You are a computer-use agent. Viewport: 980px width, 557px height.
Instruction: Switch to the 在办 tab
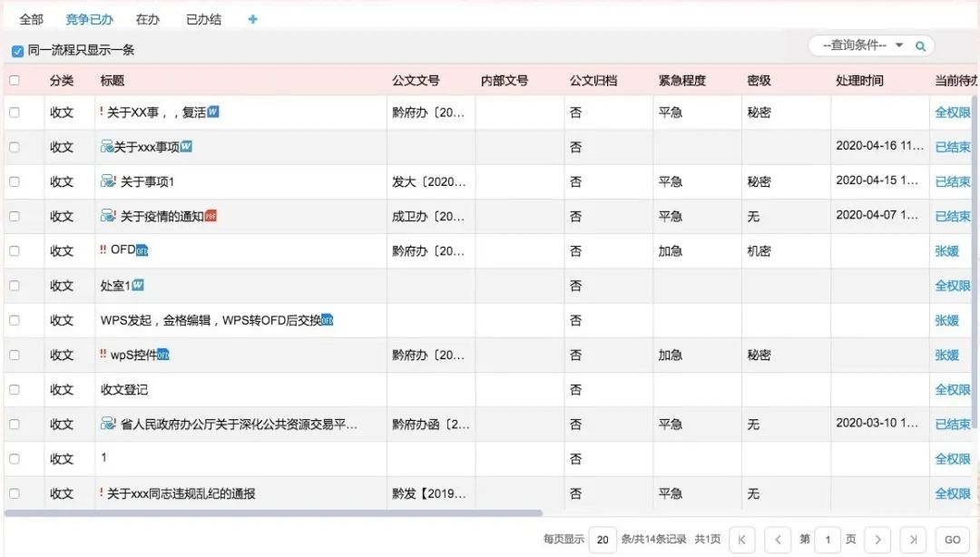tap(147, 19)
